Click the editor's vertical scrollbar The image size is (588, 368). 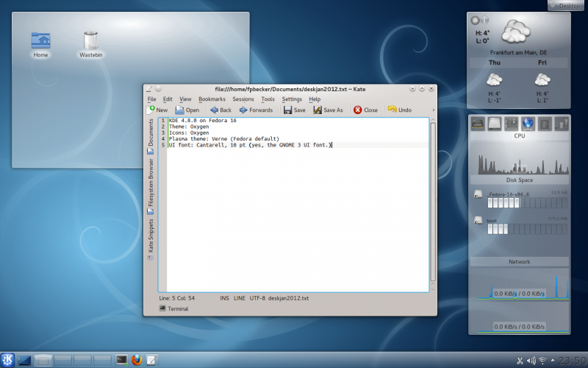click(433, 202)
